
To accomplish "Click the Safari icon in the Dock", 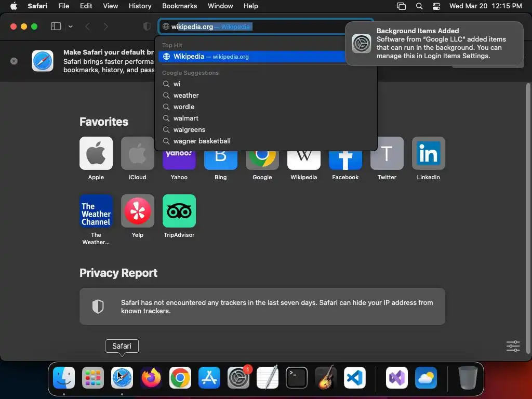I will 122,378.
